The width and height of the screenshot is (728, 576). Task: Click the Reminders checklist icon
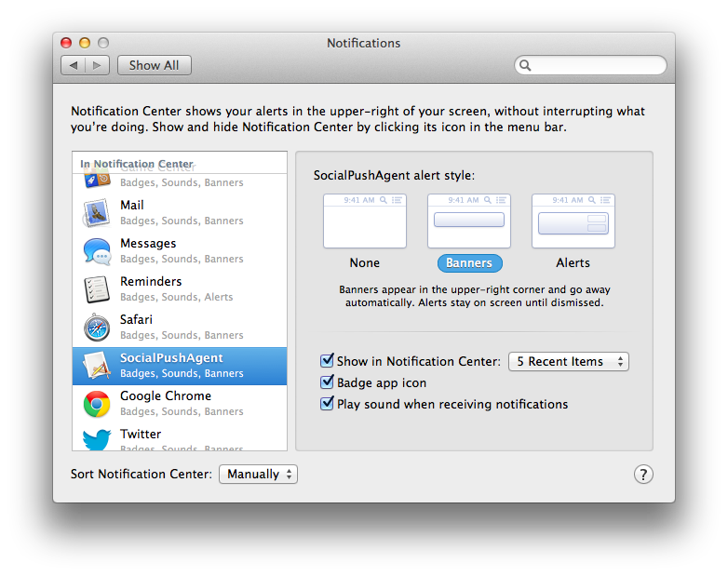(x=97, y=289)
